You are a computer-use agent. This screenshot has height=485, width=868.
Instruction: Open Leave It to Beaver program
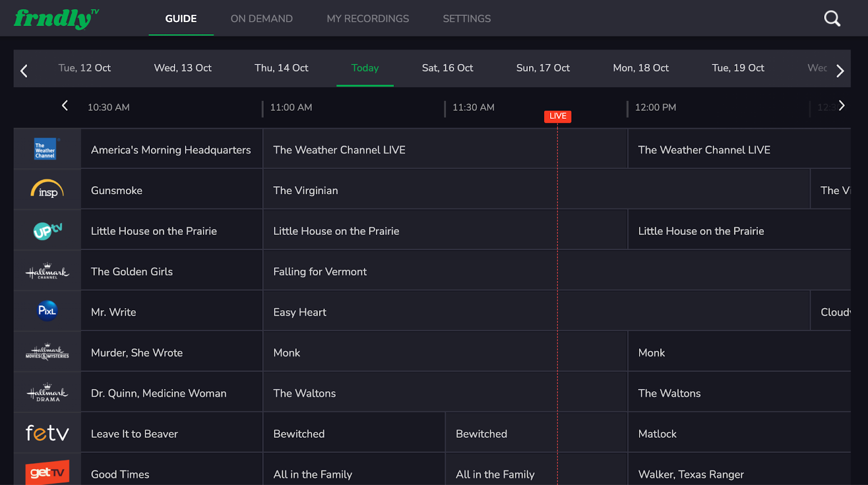[171, 433]
